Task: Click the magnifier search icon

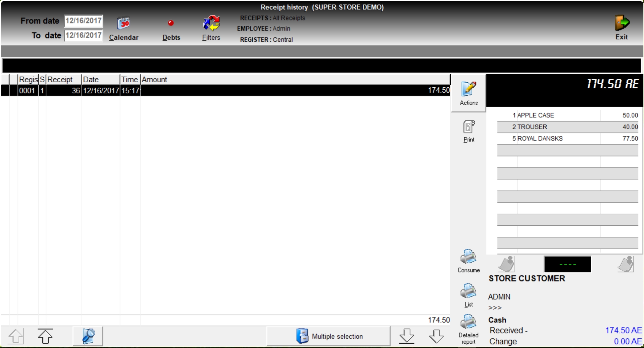Action: 88,336
